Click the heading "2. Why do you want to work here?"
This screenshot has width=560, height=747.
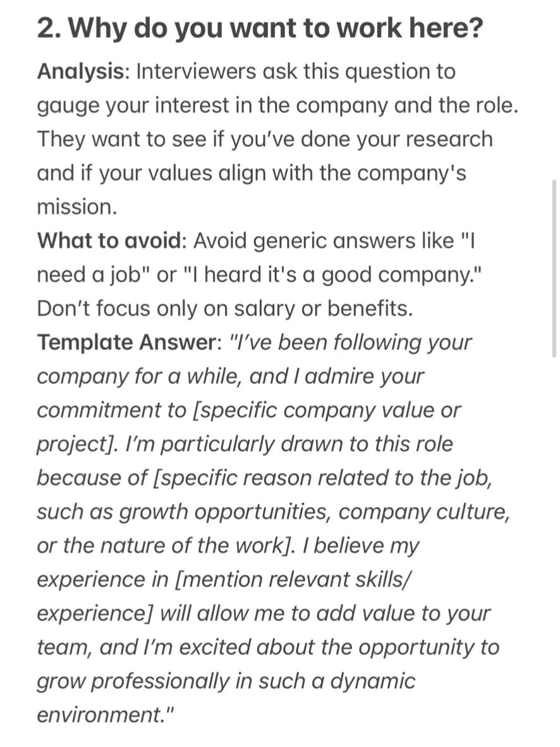tap(260, 28)
